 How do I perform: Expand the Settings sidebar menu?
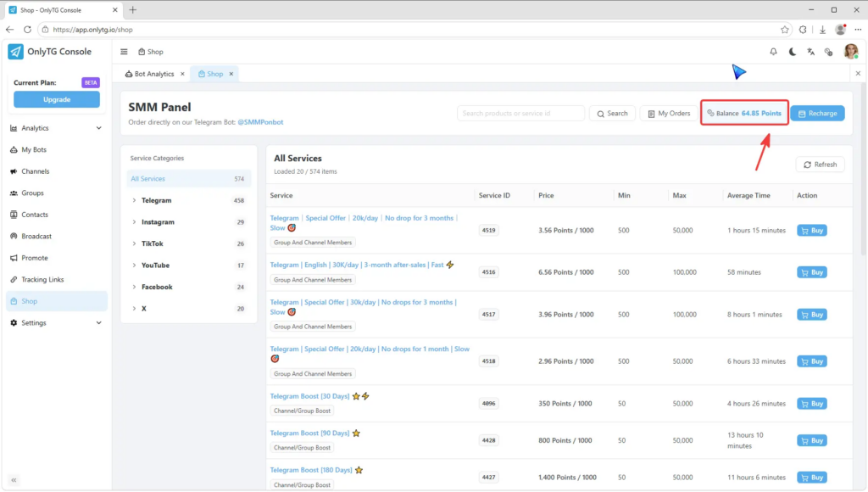pos(57,322)
